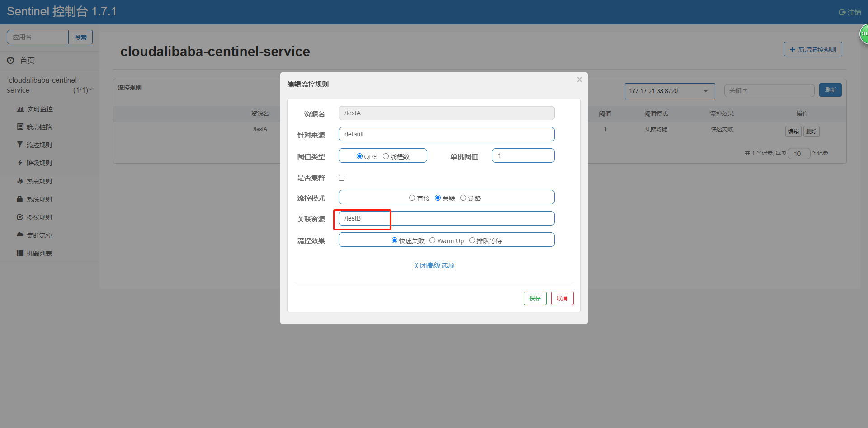
Task: Select 快速失败 fail-fast effect radio
Action: (x=394, y=240)
